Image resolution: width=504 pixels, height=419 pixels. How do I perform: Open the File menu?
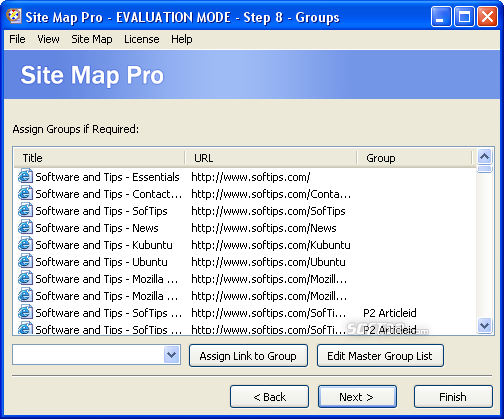tap(17, 39)
